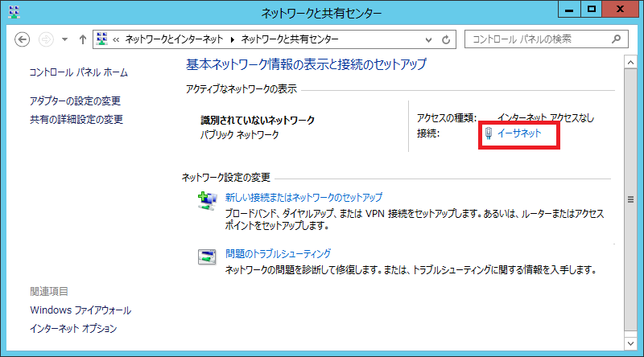Open the window system menu icon in the title bar
Image resolution: width=644 pixels, height=357 pixels.
tap(14, 12)
